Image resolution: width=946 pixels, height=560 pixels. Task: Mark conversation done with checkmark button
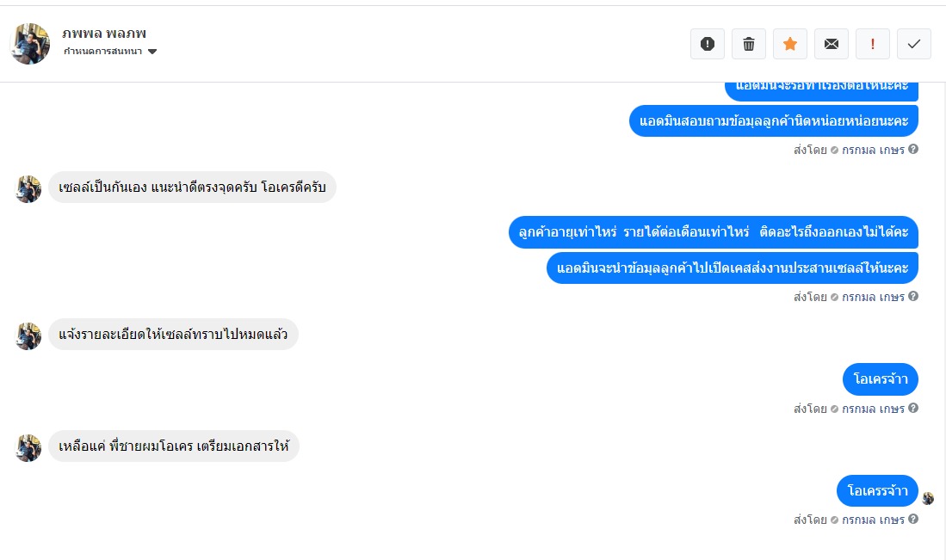914,44
